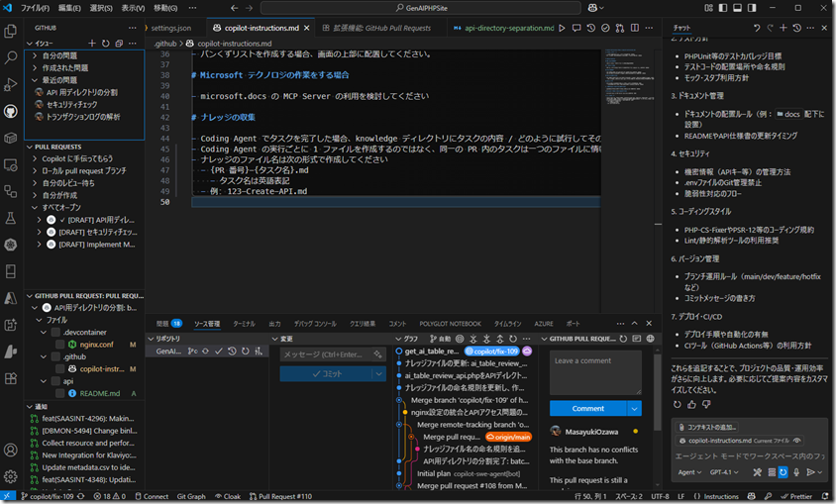
Task: Check the api folder checkbox
Action: click(x=55, y=381)
